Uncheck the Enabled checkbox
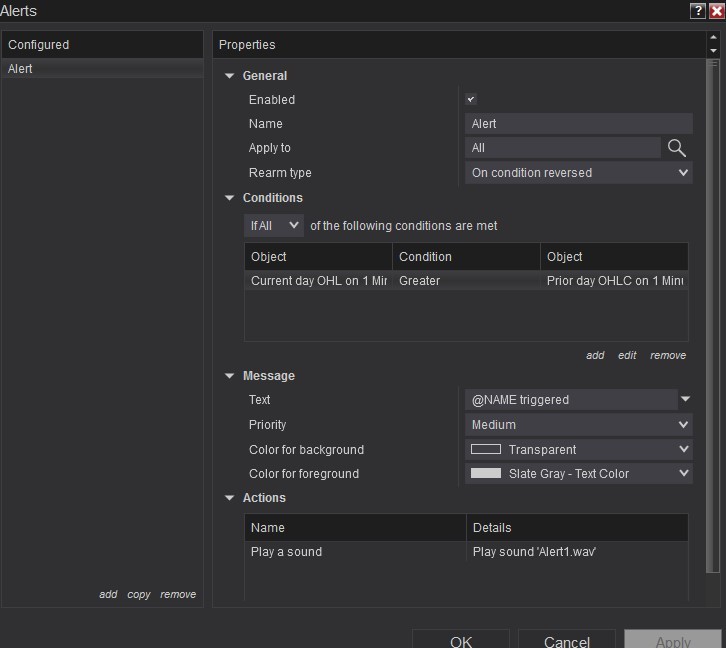 click(x=471, y=100)
